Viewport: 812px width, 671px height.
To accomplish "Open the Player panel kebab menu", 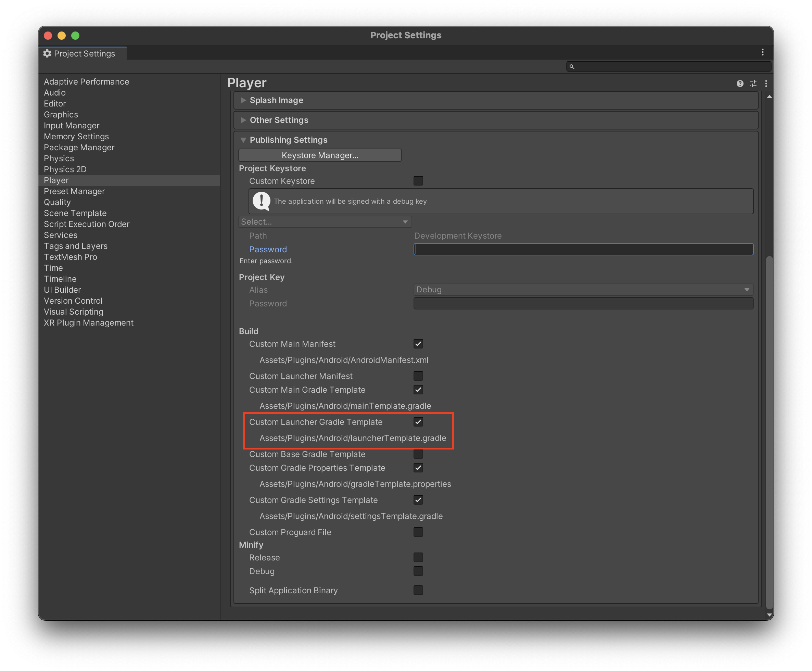I will tap(766, 84).
